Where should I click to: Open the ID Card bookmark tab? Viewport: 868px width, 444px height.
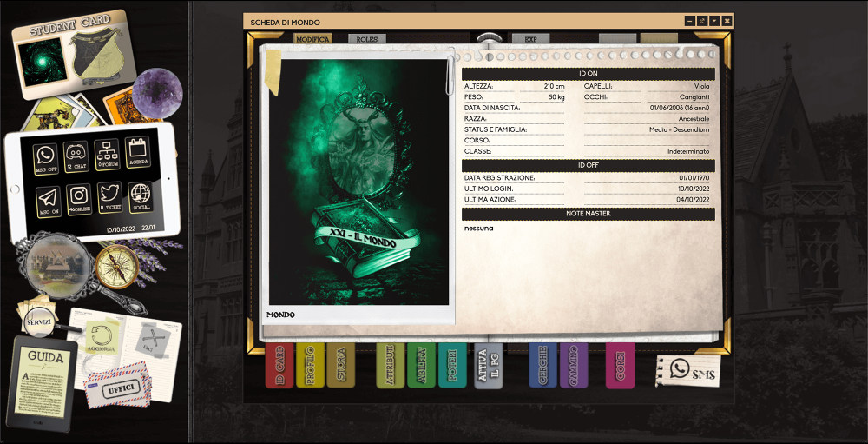279,365
